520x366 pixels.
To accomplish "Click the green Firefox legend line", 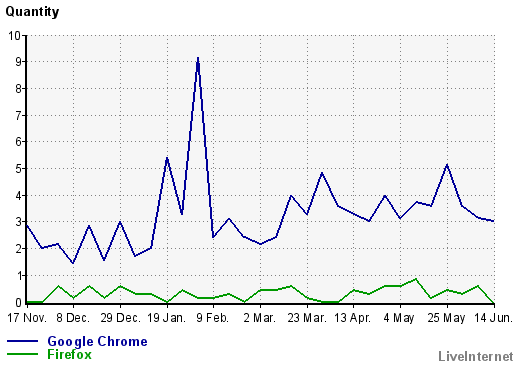I will [x=22, y=354].
